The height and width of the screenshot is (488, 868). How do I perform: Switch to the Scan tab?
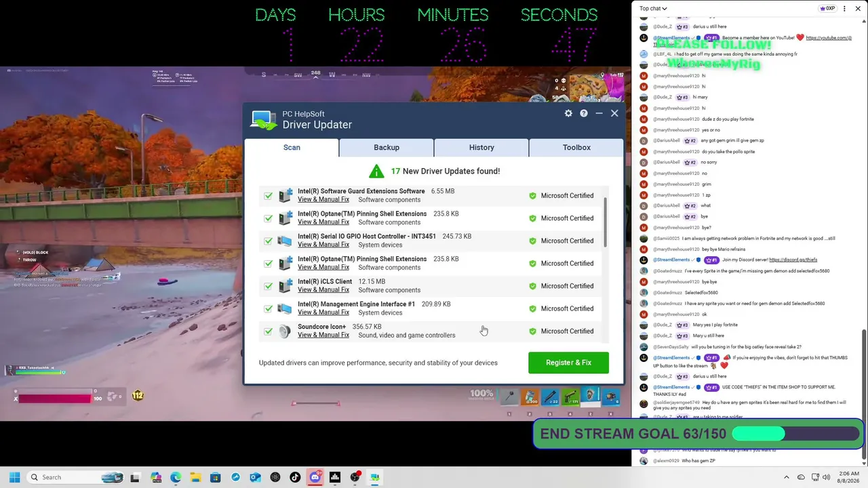pyautogui.click(x=292, y=147)
